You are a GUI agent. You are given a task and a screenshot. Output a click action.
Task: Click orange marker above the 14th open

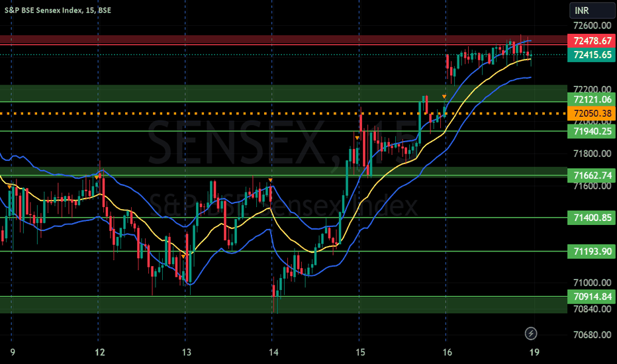(270, 180)
